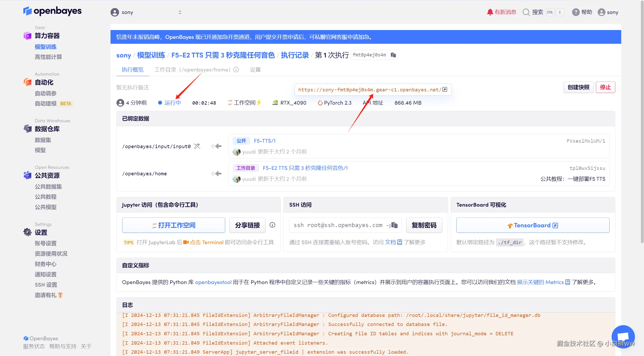Click the info icon by working directory tab
Viewport: 644px width, 356px height.
[x=236, y=70]
